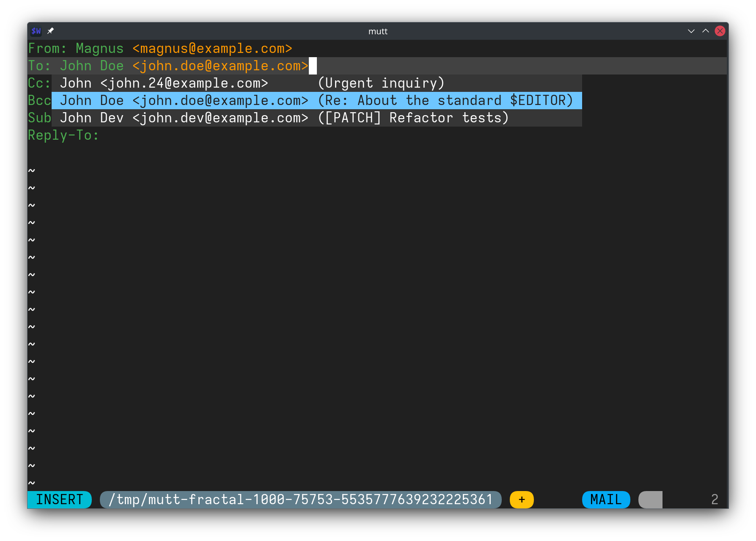Viewport: 756px width, 541px height.
Task: Click the yellow + badge in the statusline
Action: (521, 500)
